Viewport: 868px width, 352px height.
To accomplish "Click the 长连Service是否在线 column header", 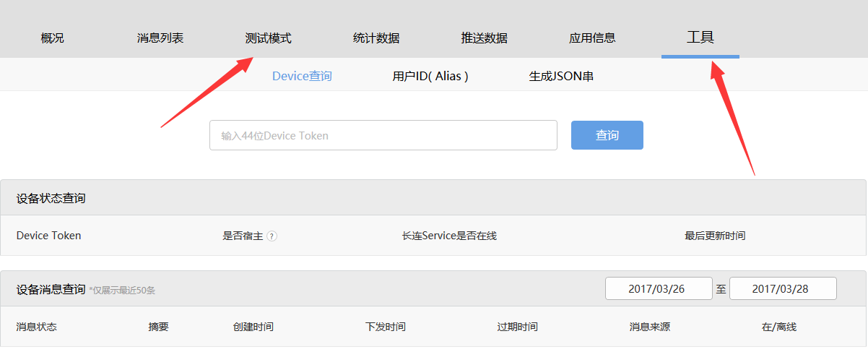I will point(449,236).
